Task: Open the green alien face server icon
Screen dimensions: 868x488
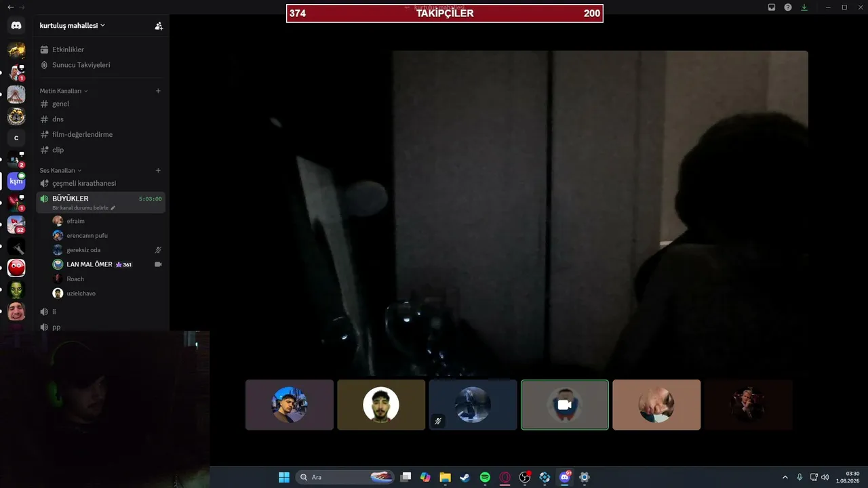Action: (16, 289)
